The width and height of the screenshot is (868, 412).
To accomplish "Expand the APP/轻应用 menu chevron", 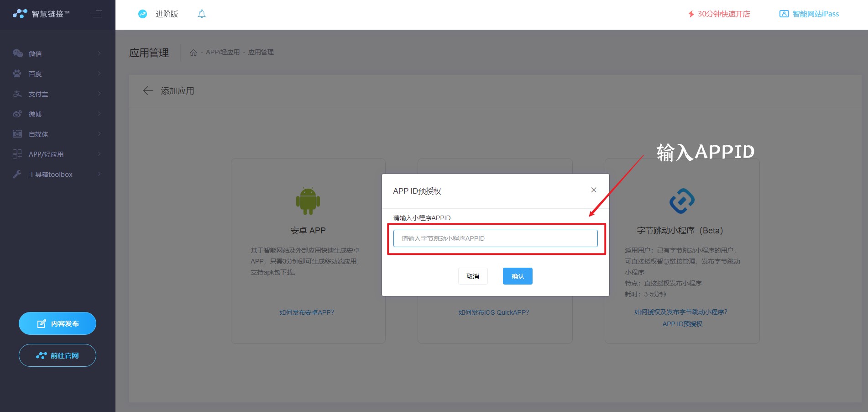I will (99, 154).
